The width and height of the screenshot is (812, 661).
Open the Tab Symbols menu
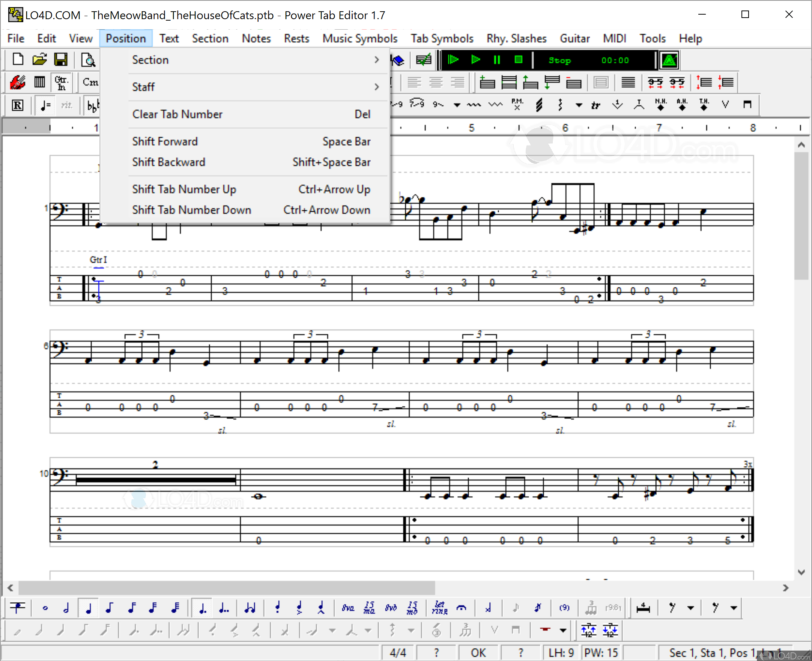click(x=441, y=39)
